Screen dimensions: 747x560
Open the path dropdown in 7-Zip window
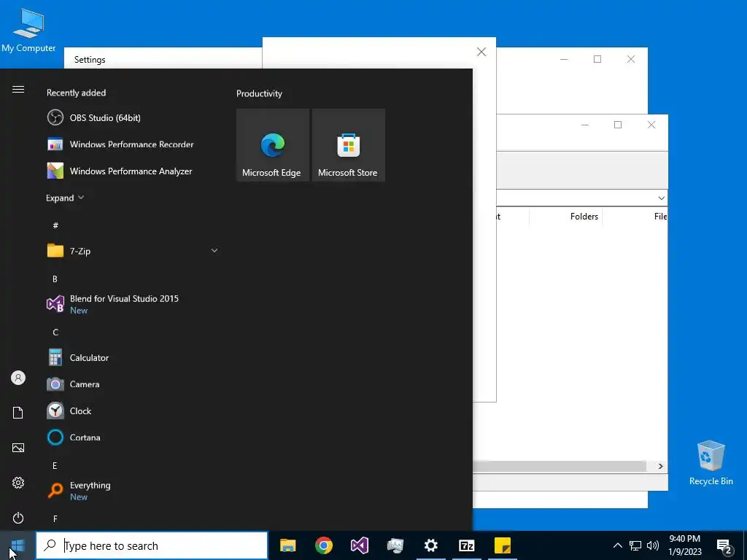click(x=661, y=198)
